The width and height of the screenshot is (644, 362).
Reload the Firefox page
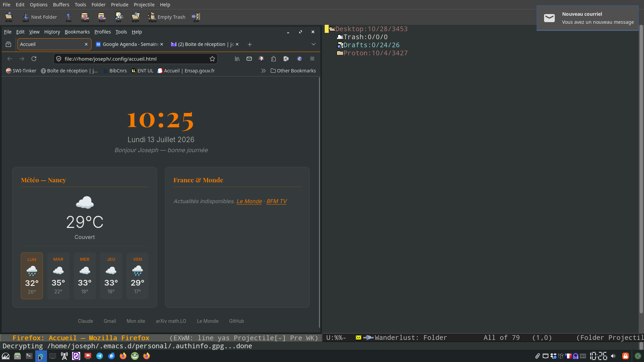point(34,59)
